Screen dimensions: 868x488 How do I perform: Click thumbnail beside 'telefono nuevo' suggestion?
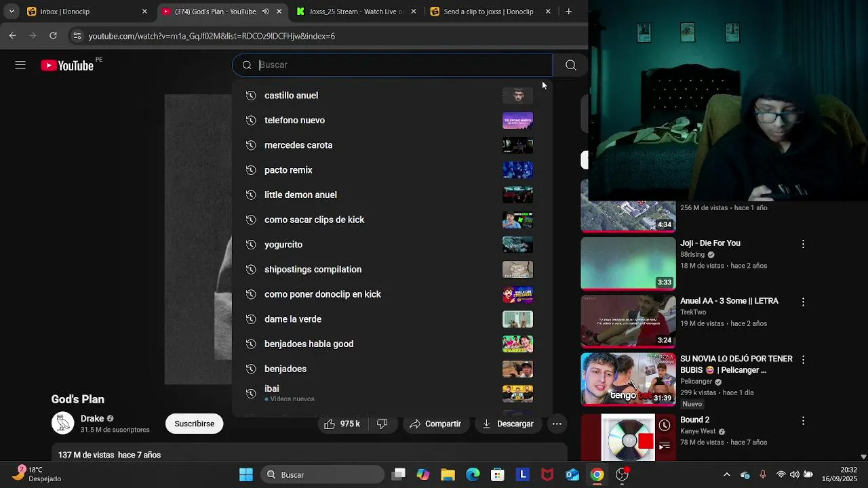point(517,120)
